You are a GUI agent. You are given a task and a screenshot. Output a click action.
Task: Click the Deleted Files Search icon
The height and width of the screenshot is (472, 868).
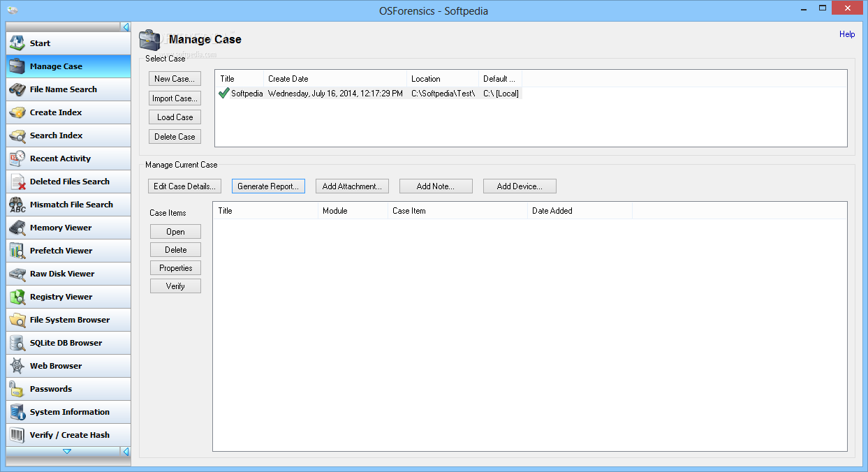(x=17, y=182)
